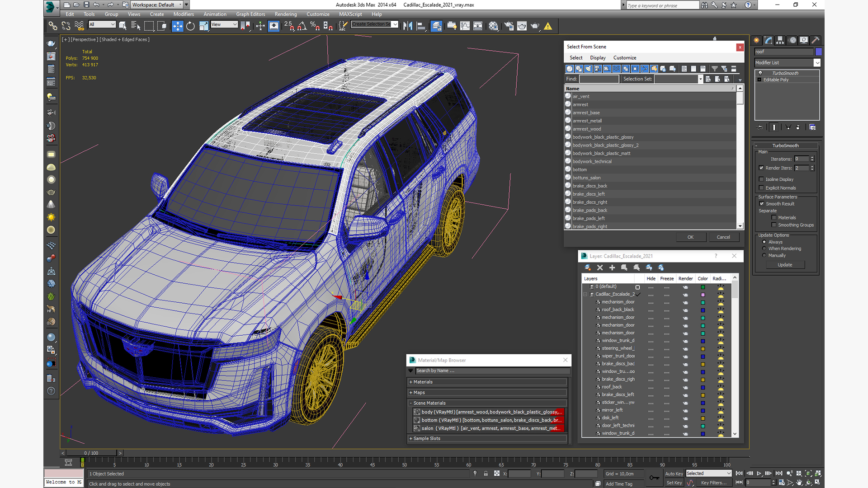Open the Utilities hammer panel tab

point(816,40)
